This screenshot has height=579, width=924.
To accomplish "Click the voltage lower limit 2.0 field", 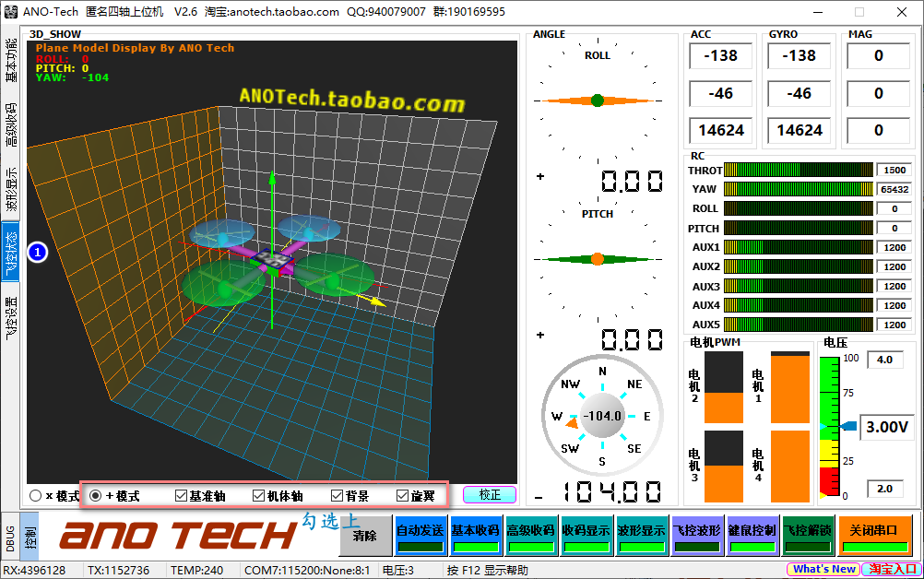I will click(885, 489).
